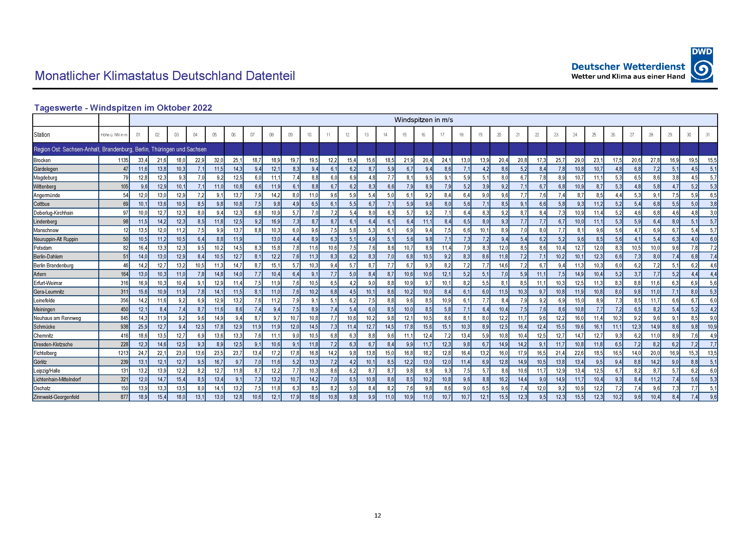Click Schmücke's elevation value '938'

tap(124, 327)
